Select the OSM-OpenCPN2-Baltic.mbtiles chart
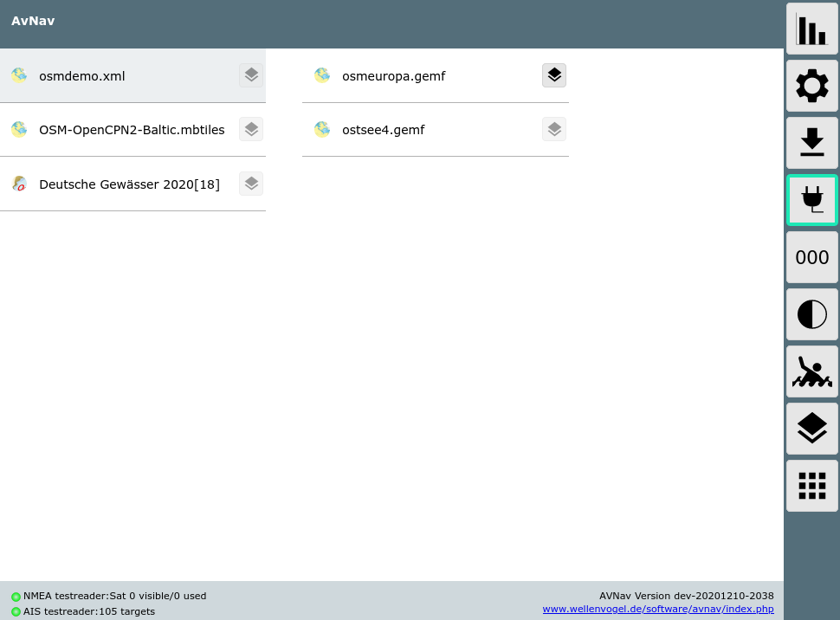This screenshot has height=620, width=840. click(132, 130)
